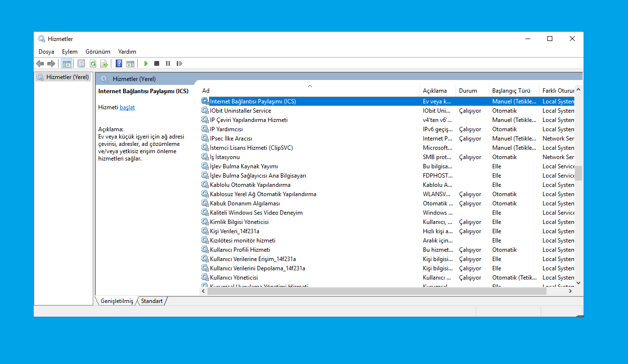Click gear icon of Kullanıcı Yöneticisi row
Screen dimensions: 628x364
click(205, 278)
